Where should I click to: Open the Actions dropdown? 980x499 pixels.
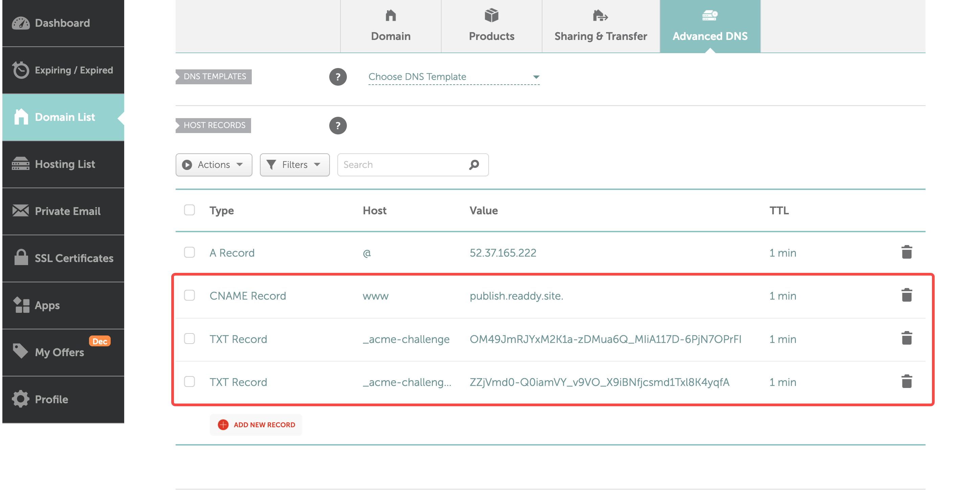pos(214,165)
